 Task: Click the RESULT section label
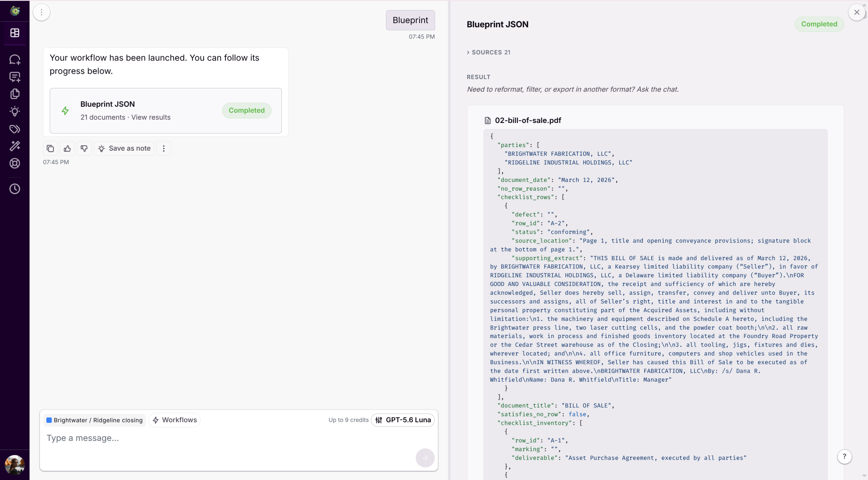(x=478, y=77)
